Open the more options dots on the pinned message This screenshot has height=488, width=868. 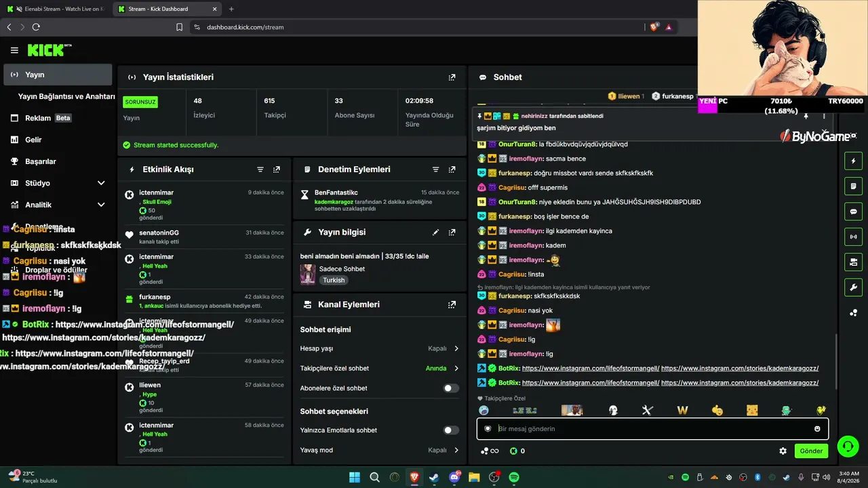coord(824,116)
